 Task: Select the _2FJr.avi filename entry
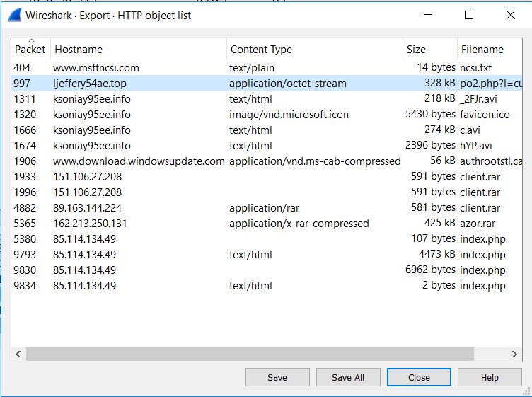point(478,99)
